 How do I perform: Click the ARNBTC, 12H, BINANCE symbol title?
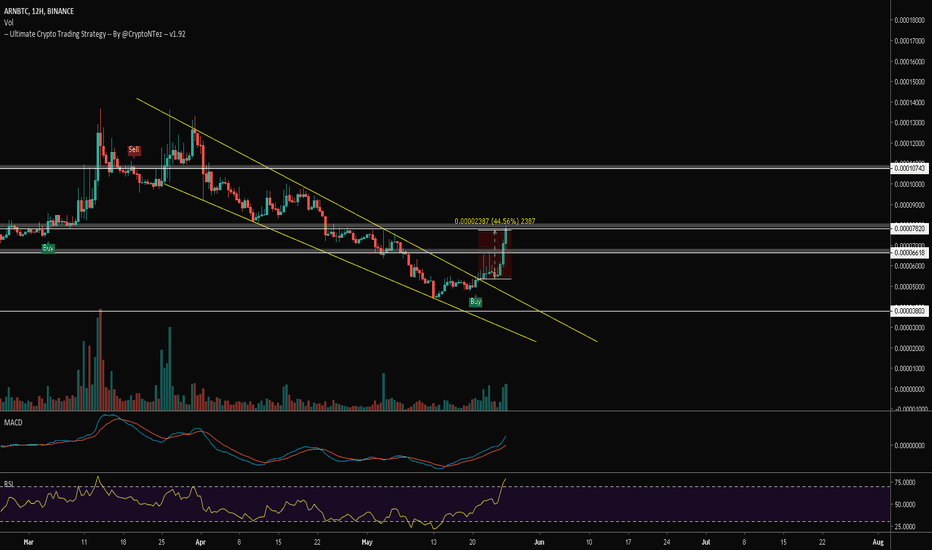tap(39, 11)
